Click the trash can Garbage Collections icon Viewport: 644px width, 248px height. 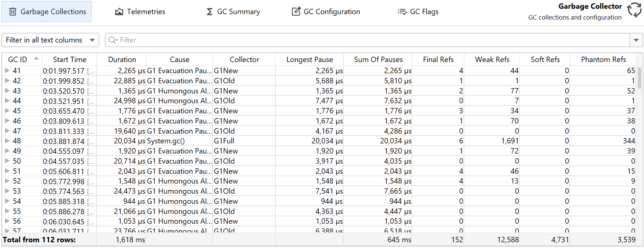[x=13, y=12]
